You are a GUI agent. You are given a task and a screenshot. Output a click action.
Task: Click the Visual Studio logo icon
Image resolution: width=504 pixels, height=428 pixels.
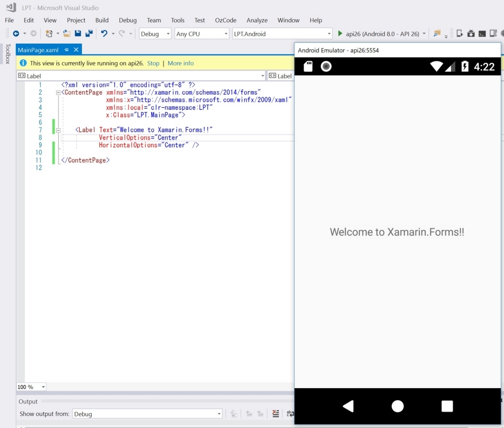11,7
